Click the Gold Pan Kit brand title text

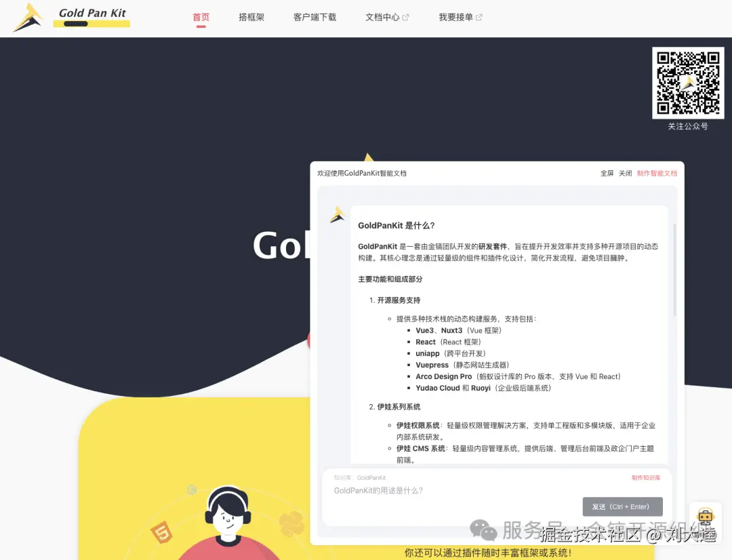(92, 13)
